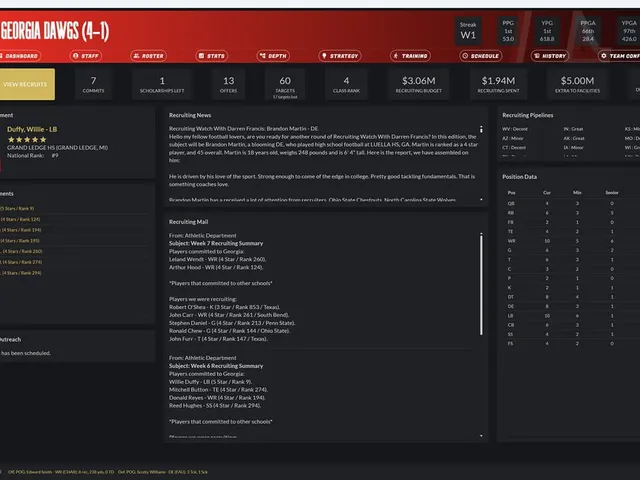Click the Recruiting Watch Brandon Martin headline
Viewport: 640px width, 480px height.
point(243,129)
